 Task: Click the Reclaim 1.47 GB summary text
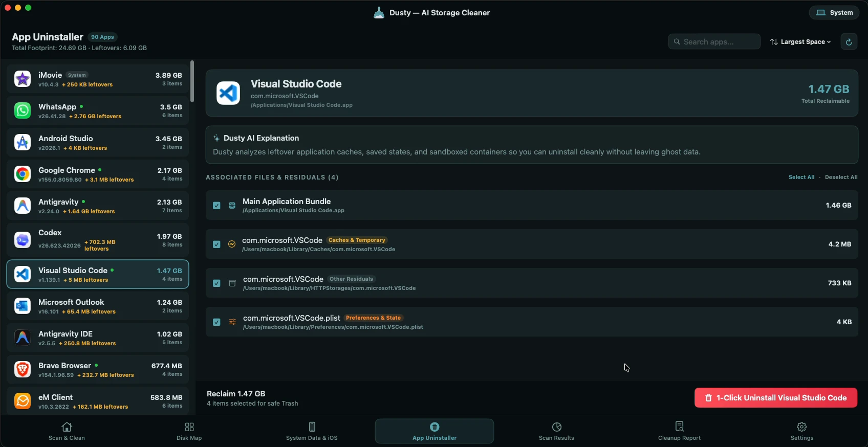pos(236,394)
